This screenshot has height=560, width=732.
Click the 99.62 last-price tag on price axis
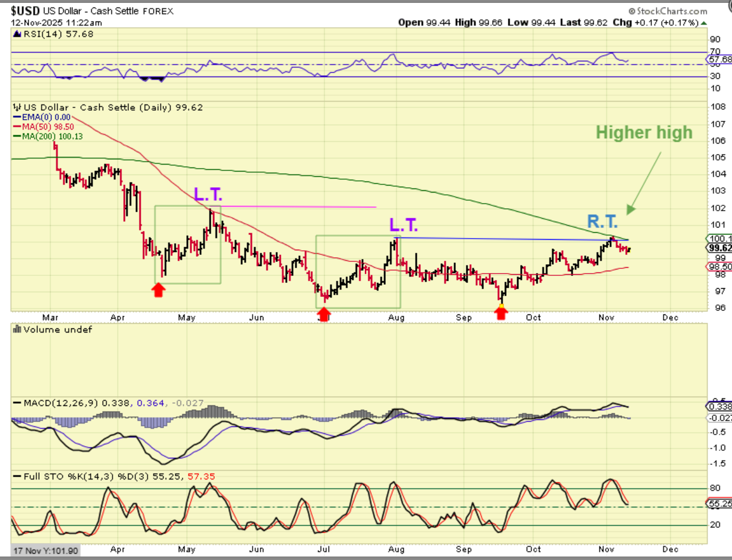(720, 248)
